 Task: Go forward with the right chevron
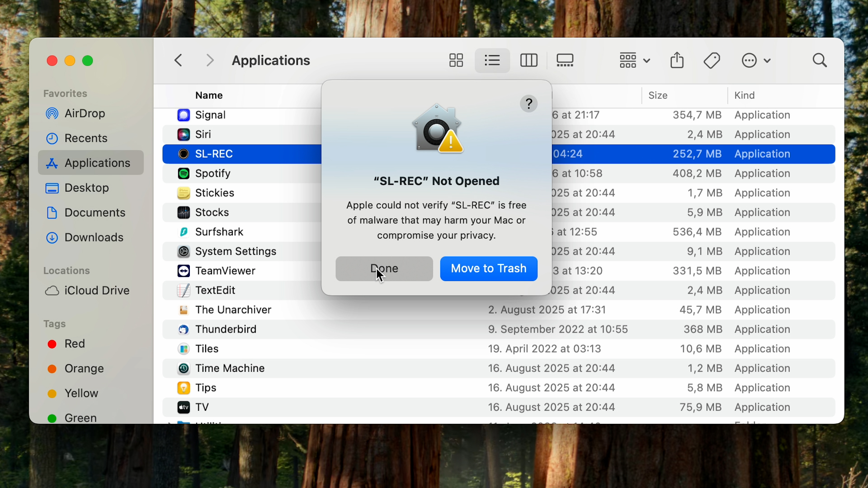[x=210, y=60]
